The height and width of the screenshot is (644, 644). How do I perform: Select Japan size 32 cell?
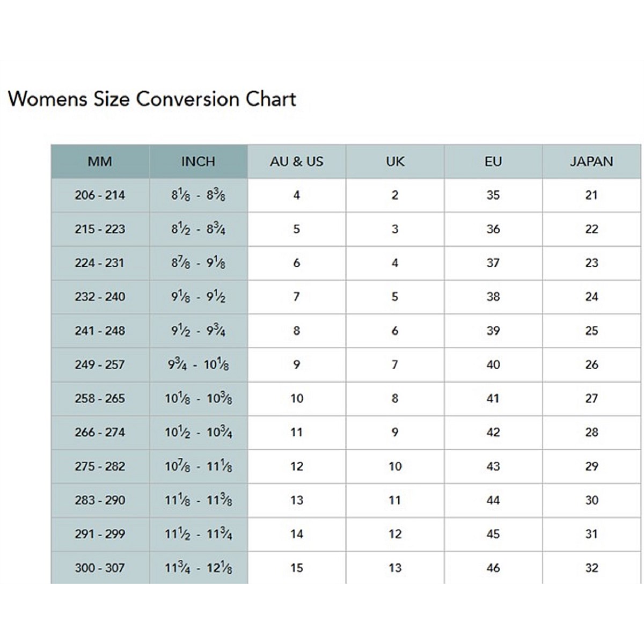(591, 568)
